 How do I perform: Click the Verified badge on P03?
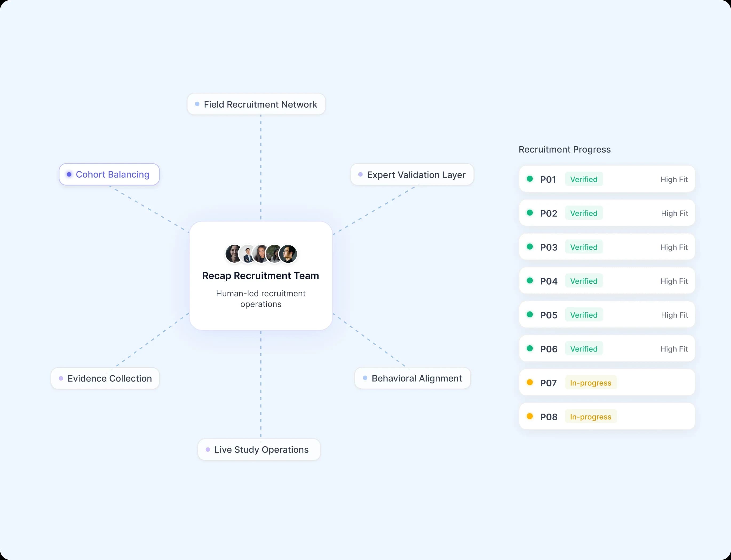pyautogui.click(x=584, y=247)
